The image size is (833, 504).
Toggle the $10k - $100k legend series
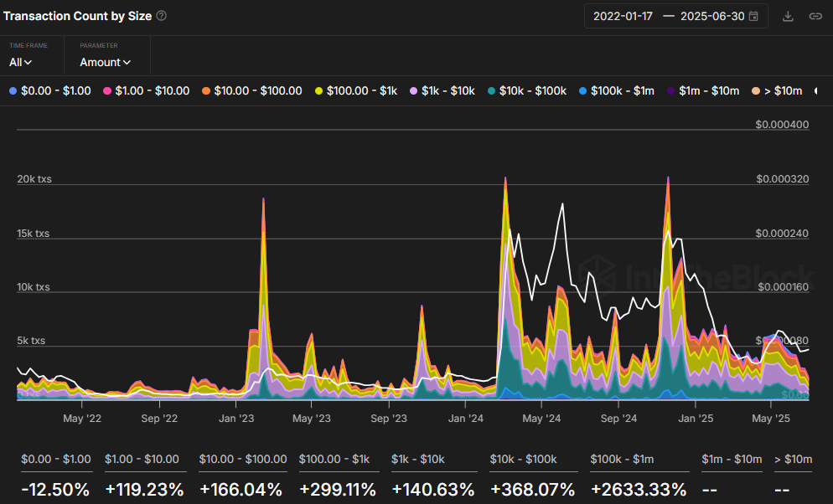[x=527, y=90]
